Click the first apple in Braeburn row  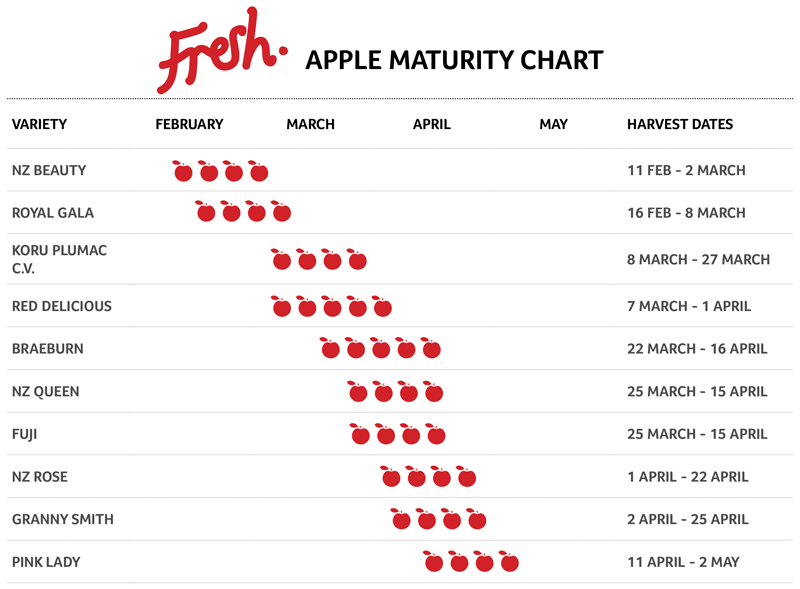(x=330, y=348)
